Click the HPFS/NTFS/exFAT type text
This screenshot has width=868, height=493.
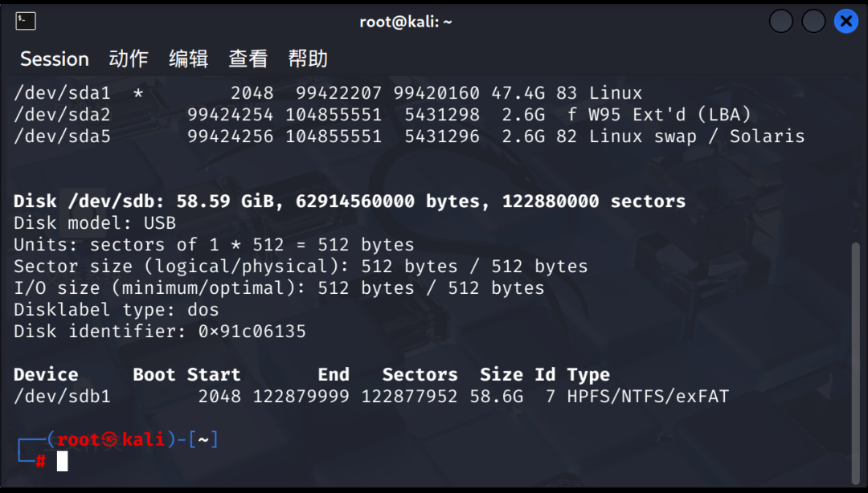pyautogui.click(x=648, y=397)
